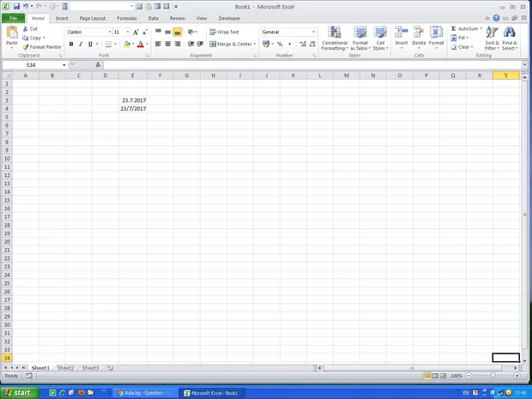Image resolution: width=532 pixels, height=399 pixels.
Task: Toggle Italic formatting
Action: (x=81, y=44)
